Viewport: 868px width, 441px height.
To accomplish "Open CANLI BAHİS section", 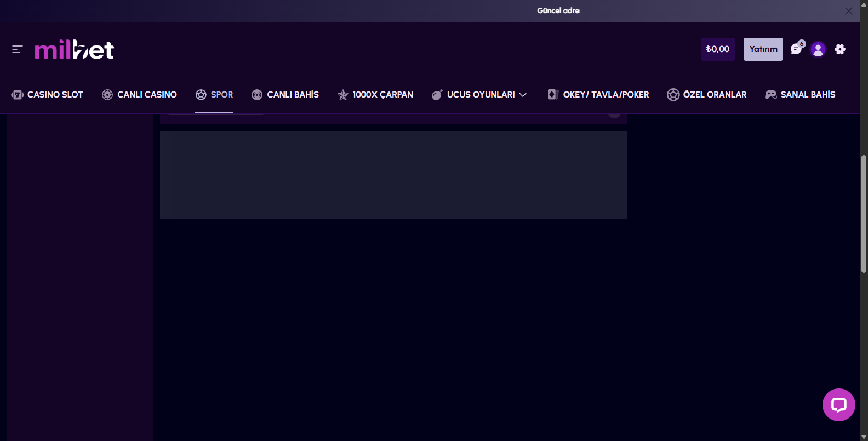I will tap(285, 95).
